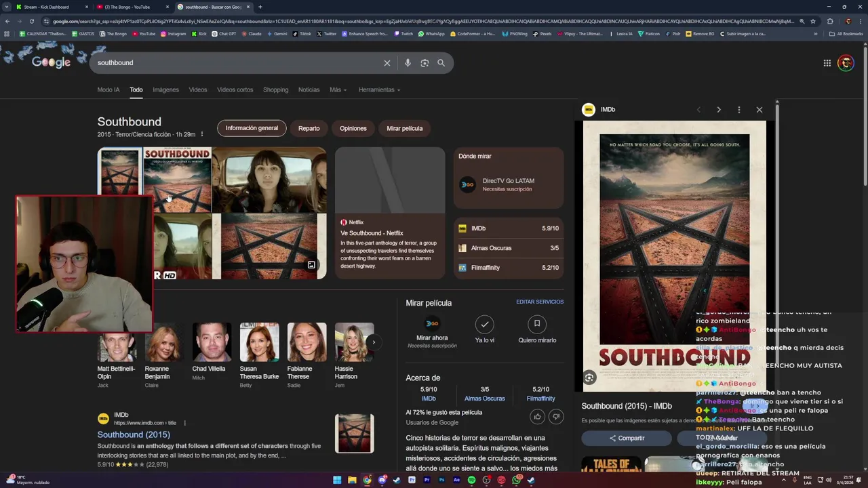The image size is (868, 488).
Task: Open the Windows Start menu
Action: [337, 481]
